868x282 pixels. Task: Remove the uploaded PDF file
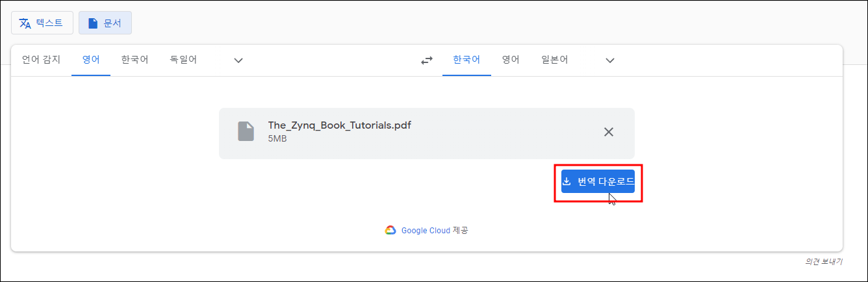609,132
